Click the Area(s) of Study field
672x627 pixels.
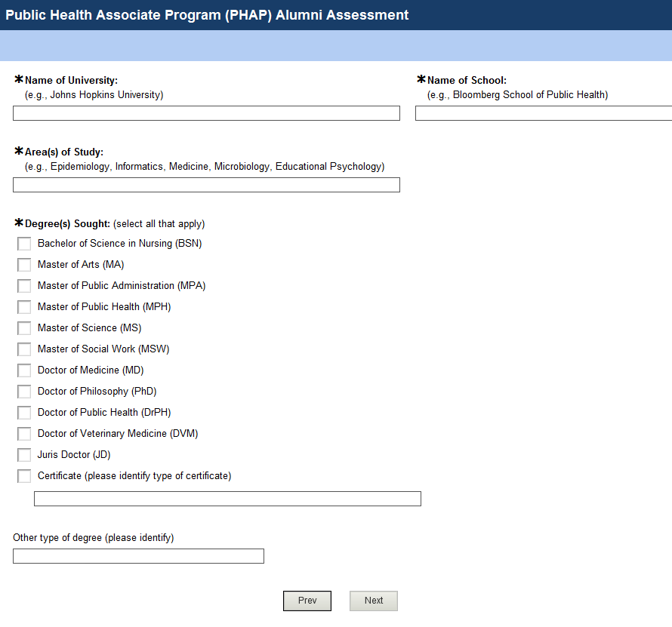206,185
